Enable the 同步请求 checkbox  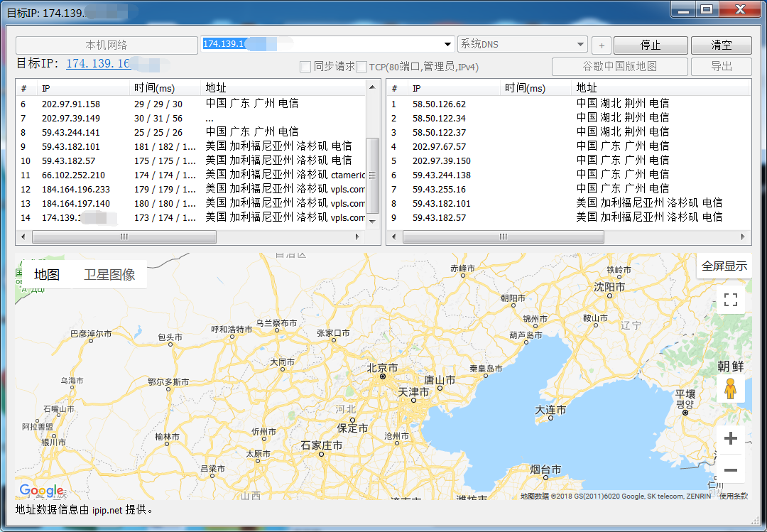pos(305,67)
